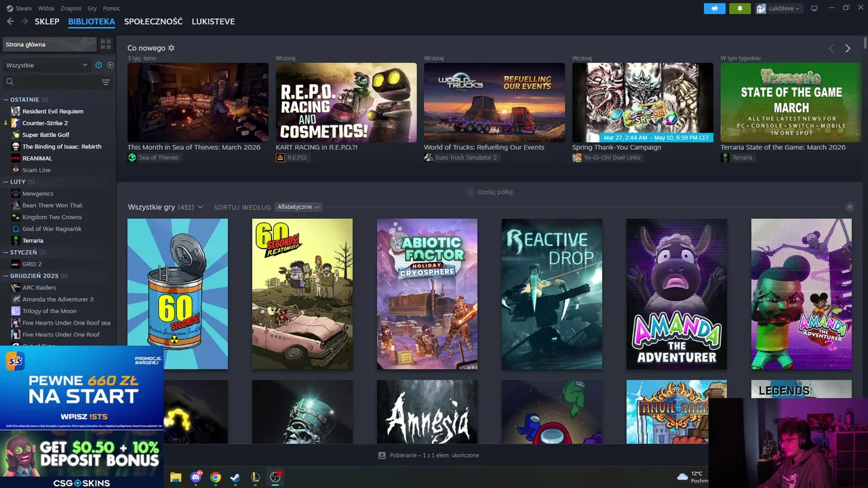Viewport: 868px width, 488px height.
Task: Switch to the SPOŁECZNOŚĆ tab
Action: pyautogui.click(x=153, y=22)
